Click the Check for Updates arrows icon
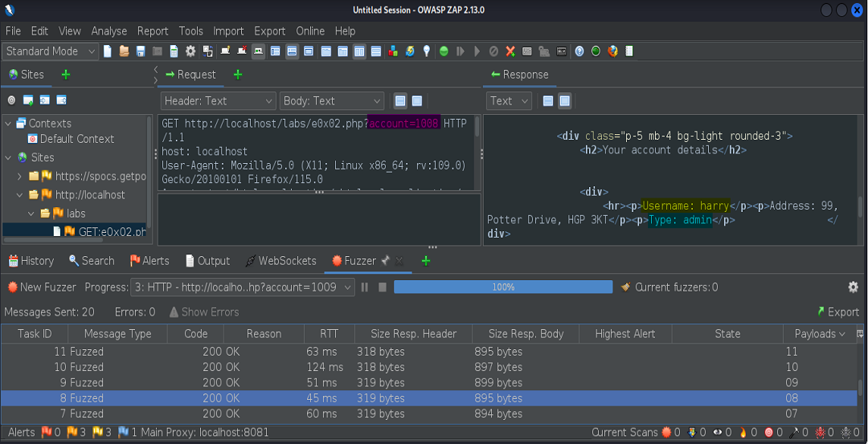Screen dimensions: 868x444 pyautogui.click(x=410, y=51)
